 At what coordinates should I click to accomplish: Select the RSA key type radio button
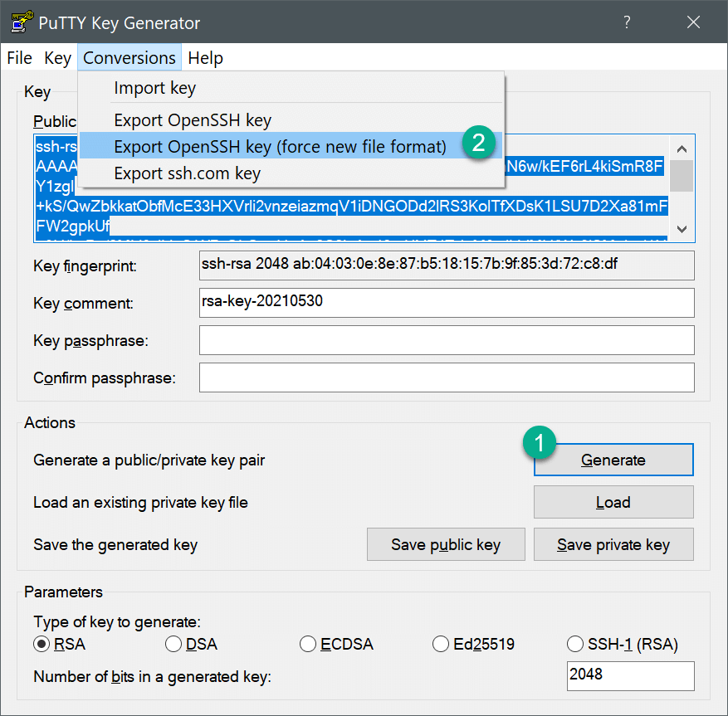coord(42,644)
